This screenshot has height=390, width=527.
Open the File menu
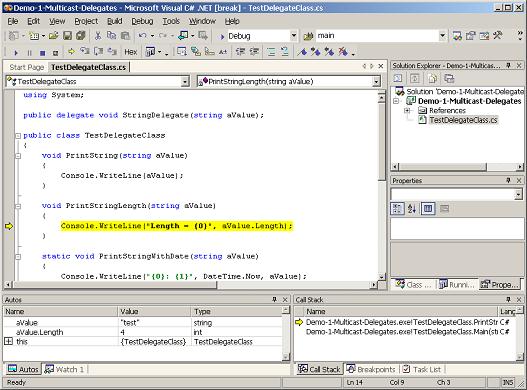pyautogui.click(x=13, y=21)
